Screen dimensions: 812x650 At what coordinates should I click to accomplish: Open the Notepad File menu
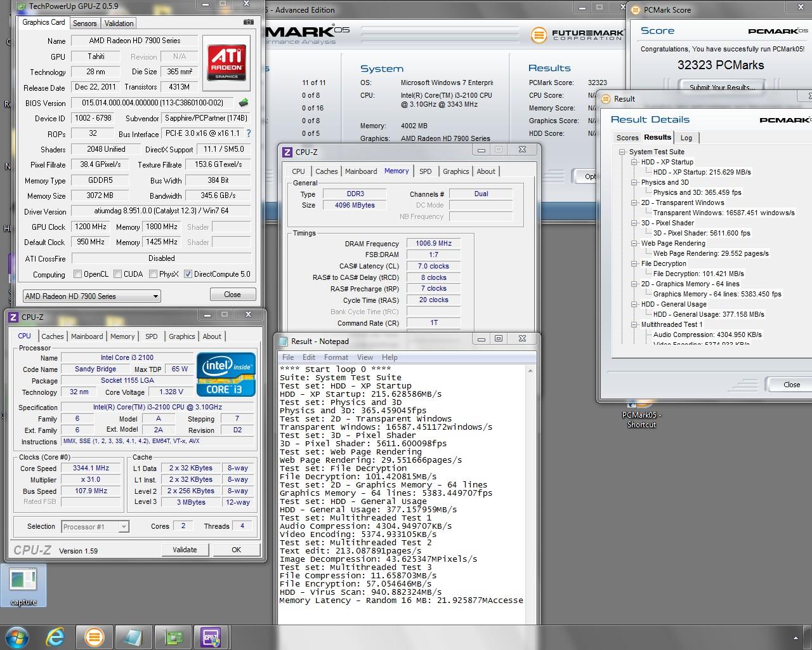pos(288,357)
